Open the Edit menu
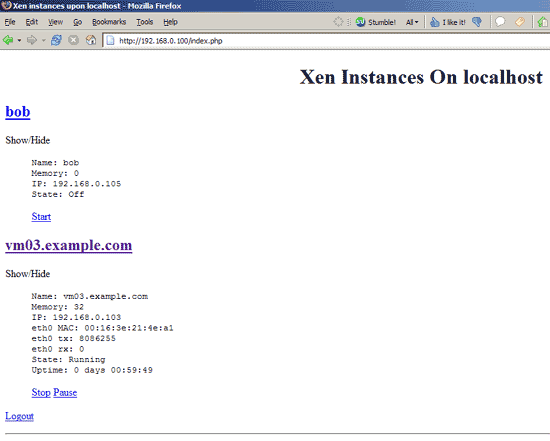The width and height of the screenshot is (550, 441). (32, 22)
